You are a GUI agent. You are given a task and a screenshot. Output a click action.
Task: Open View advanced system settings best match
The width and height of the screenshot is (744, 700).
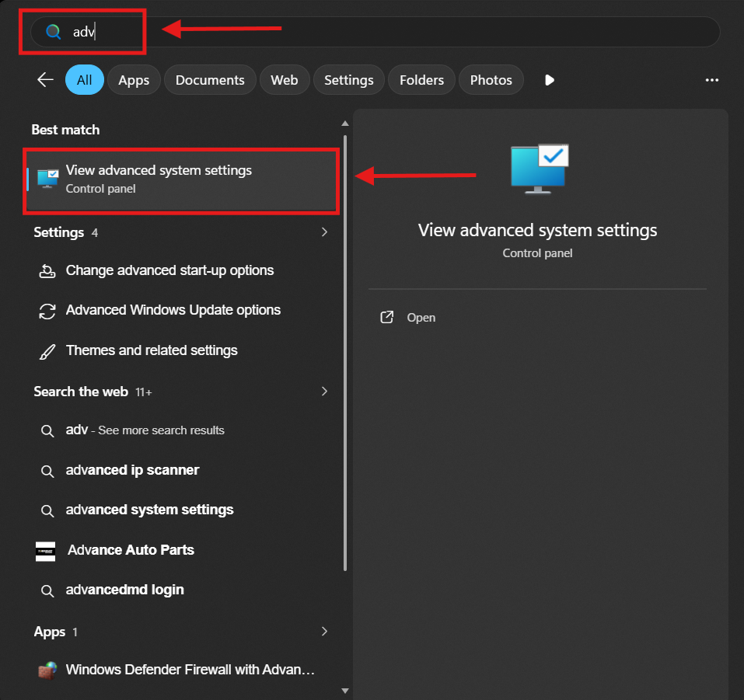point(181,179)
